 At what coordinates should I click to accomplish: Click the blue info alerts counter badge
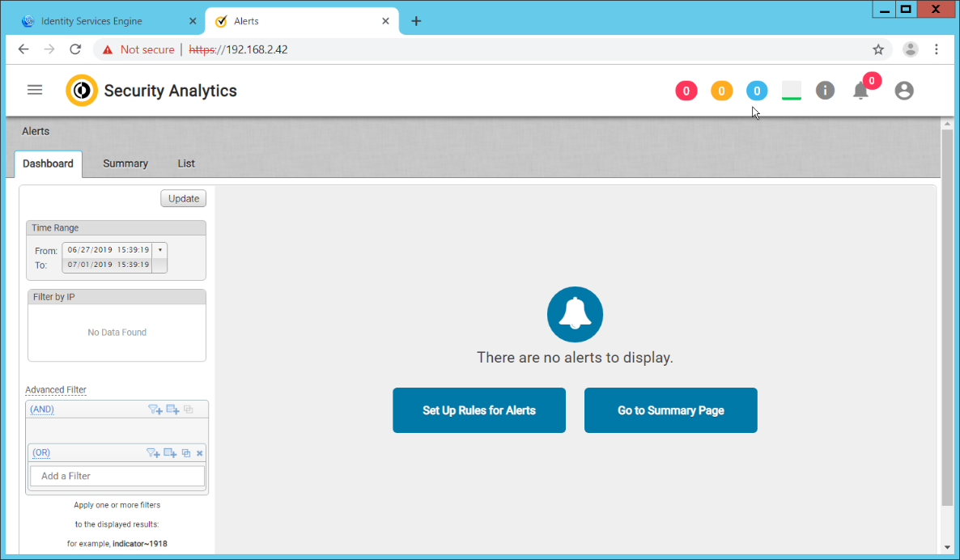point(757,91)
